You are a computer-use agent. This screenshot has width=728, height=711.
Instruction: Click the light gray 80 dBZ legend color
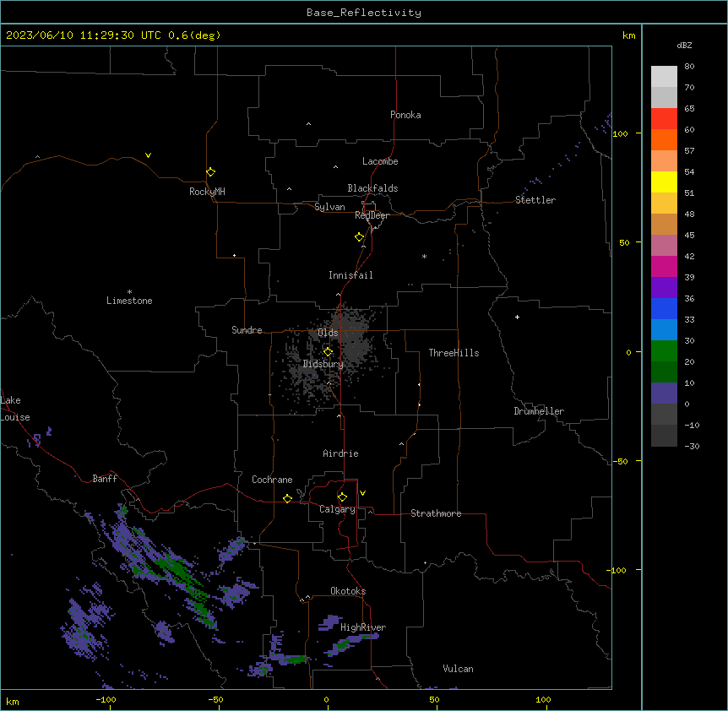coord(664,76)
